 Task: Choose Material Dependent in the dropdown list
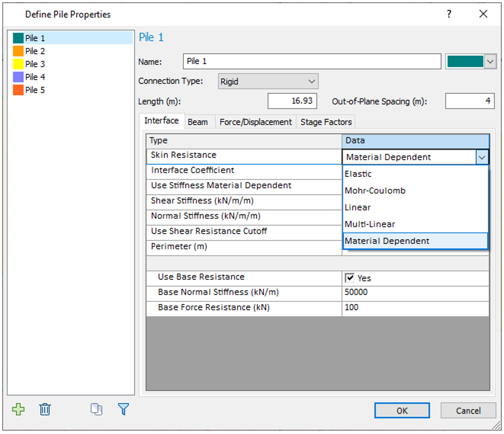point(415,241)
